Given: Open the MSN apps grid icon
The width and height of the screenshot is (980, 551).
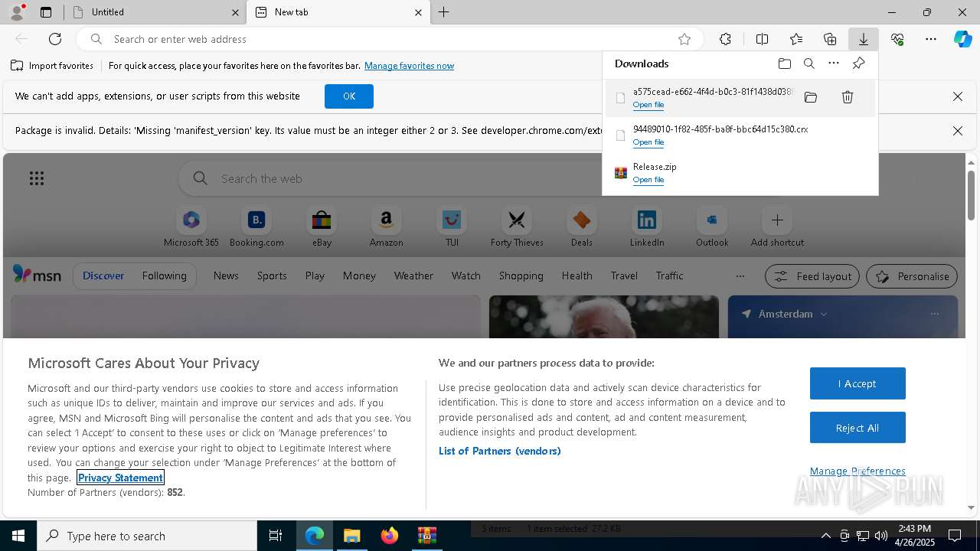Looking at the screenshot, I should click(x=37, y=178).
